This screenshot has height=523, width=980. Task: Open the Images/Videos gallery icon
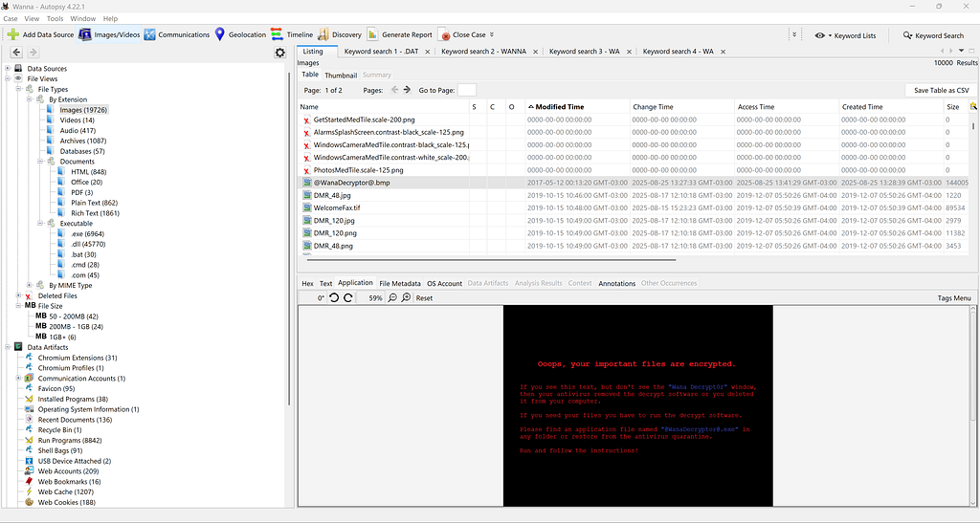point(85,34)
